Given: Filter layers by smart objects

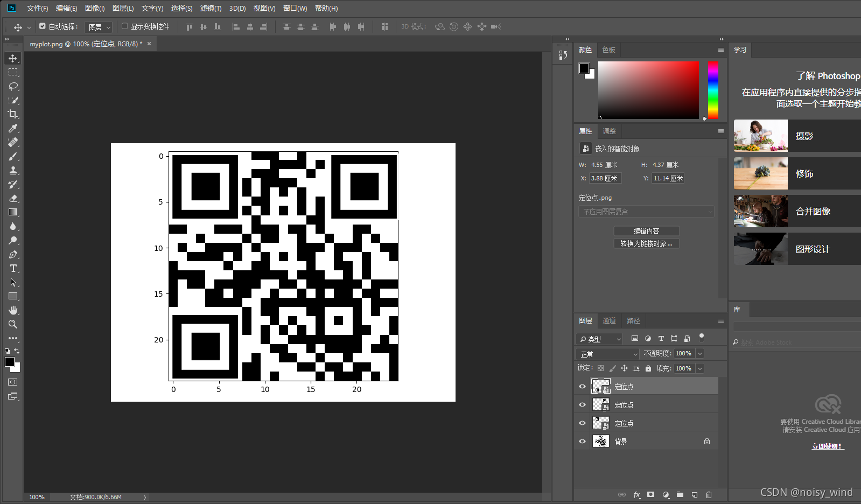Looking at the screenshot, I should (x=687, y=339).
